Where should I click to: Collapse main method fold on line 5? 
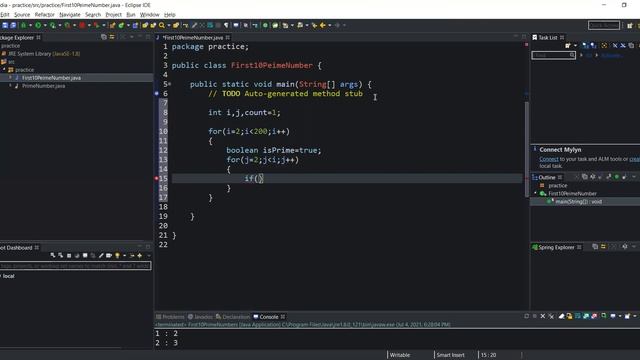[x=170, y=84]
